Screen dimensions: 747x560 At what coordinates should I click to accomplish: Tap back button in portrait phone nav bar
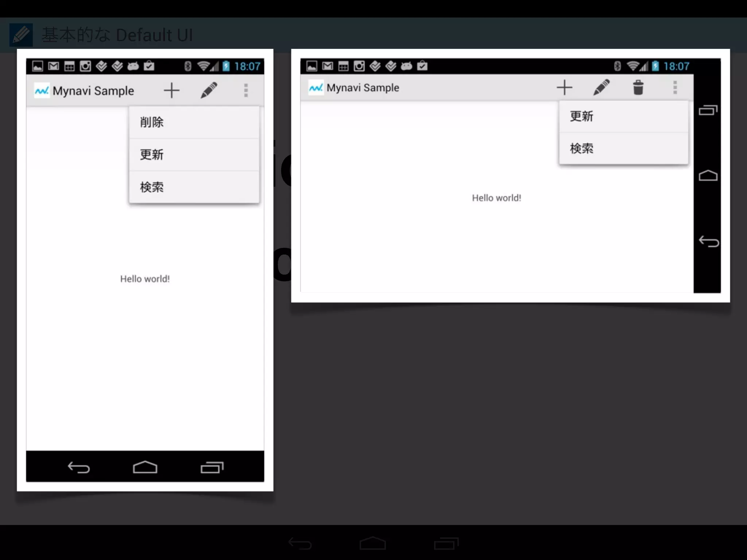(79, 467)
